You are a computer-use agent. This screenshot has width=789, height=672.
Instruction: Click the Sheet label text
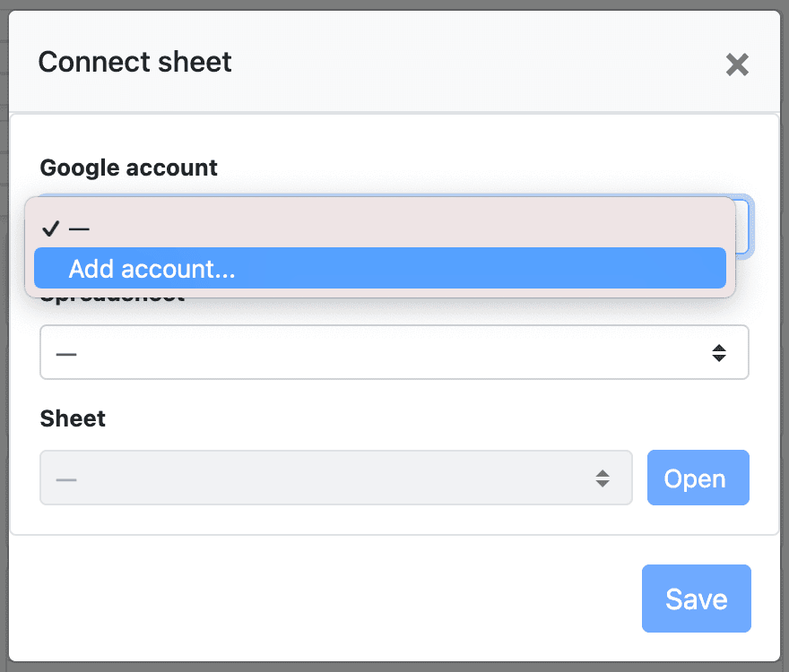(x=72, y=418)
